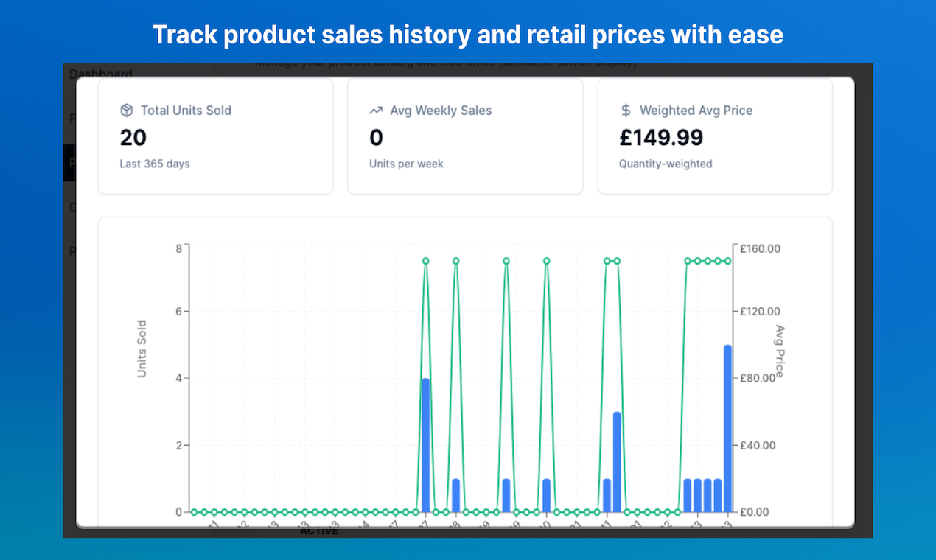Click the box icon beside Total Units Sold
936x560 pixels.
coord(127,111)
